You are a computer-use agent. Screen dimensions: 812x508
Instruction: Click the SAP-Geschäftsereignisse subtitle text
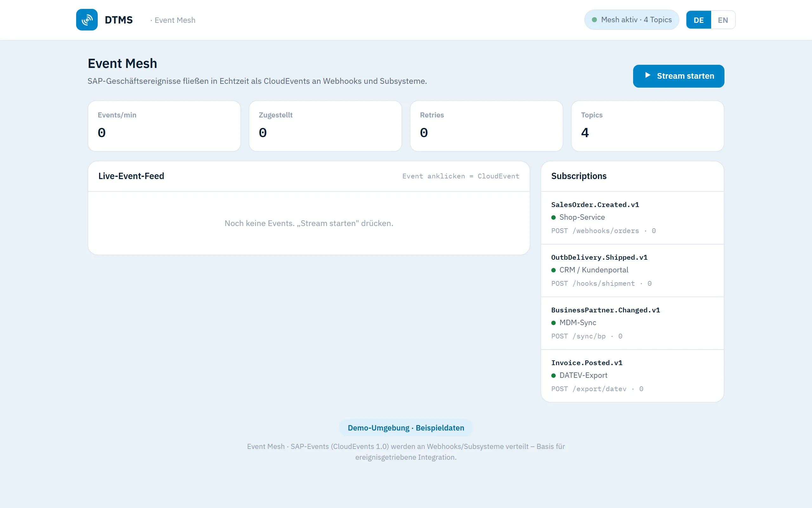click(x=257, y=81)
